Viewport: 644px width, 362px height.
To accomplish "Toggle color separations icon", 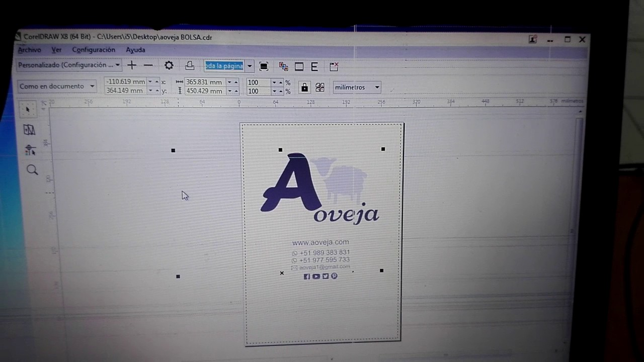I will click(x=284, y=66).
